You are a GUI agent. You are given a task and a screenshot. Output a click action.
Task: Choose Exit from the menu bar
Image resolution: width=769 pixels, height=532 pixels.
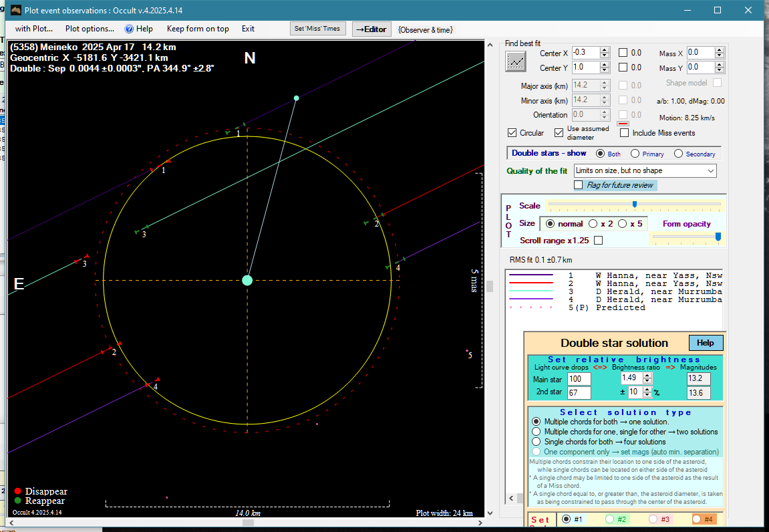248,29
